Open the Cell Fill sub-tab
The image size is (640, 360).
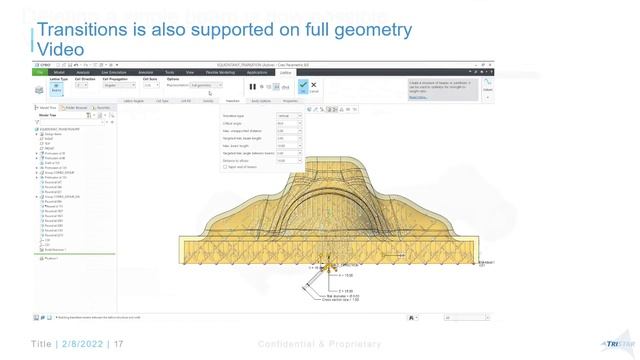186,101
